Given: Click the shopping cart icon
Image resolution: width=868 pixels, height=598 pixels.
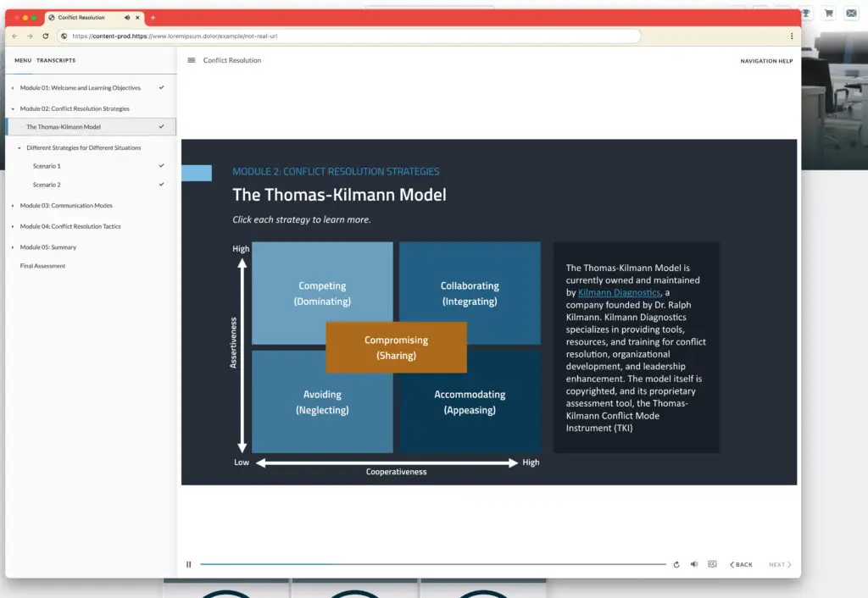Looking at the screenshot, I should point(828,13).
